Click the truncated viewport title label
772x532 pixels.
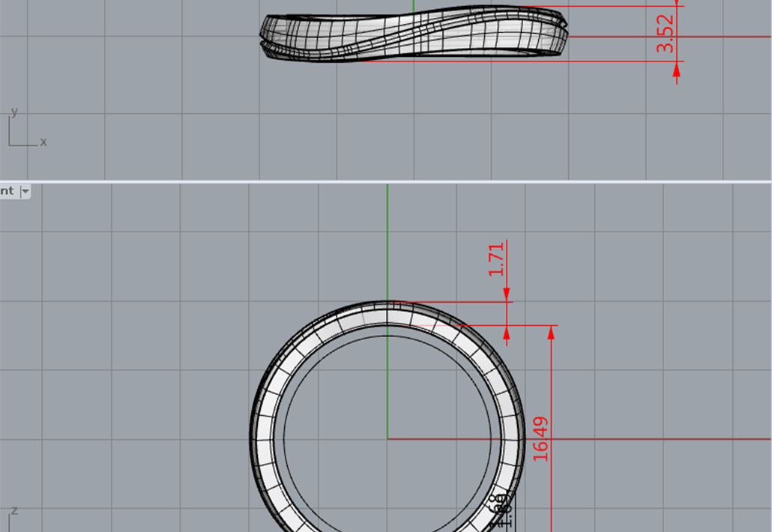pyautogui.click(x=7, y=192)
